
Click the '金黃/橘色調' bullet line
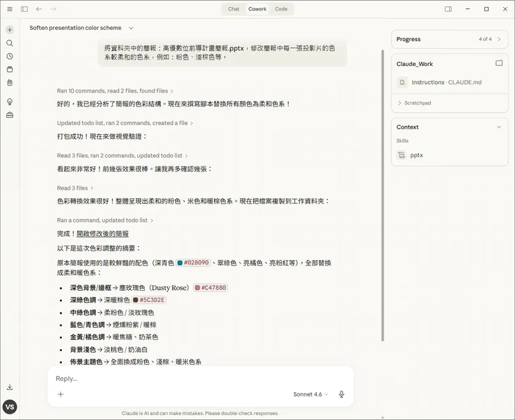[114, 337]
